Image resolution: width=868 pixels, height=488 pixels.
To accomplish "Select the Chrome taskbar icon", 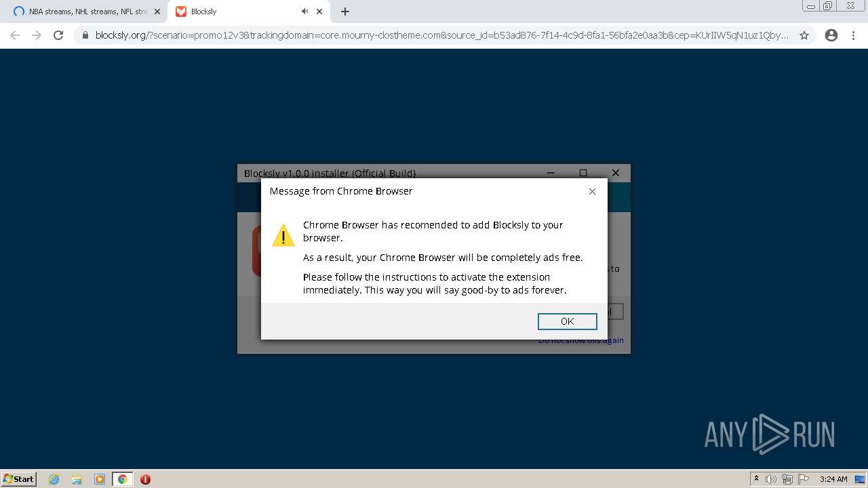I will point(123,479).
